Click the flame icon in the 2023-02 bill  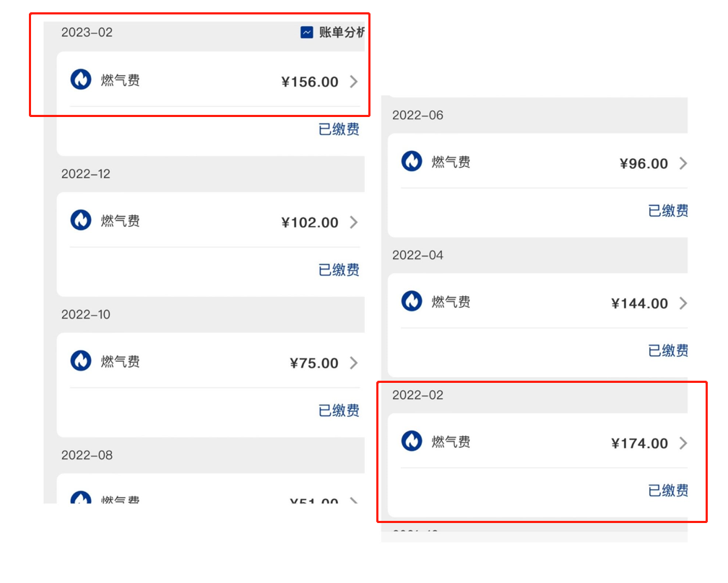[81, 79]
